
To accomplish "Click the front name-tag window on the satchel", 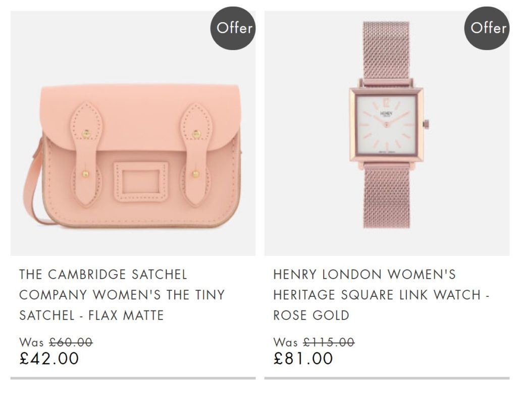I will (x=140, y=181).
